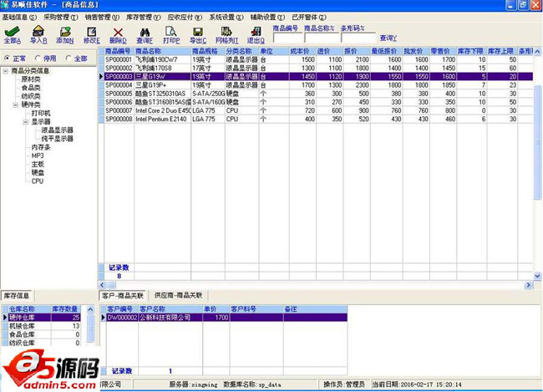Viewport: 543px width, 392px height.
Task: Open the 销售管理 menu
Action: click(100, 17)
